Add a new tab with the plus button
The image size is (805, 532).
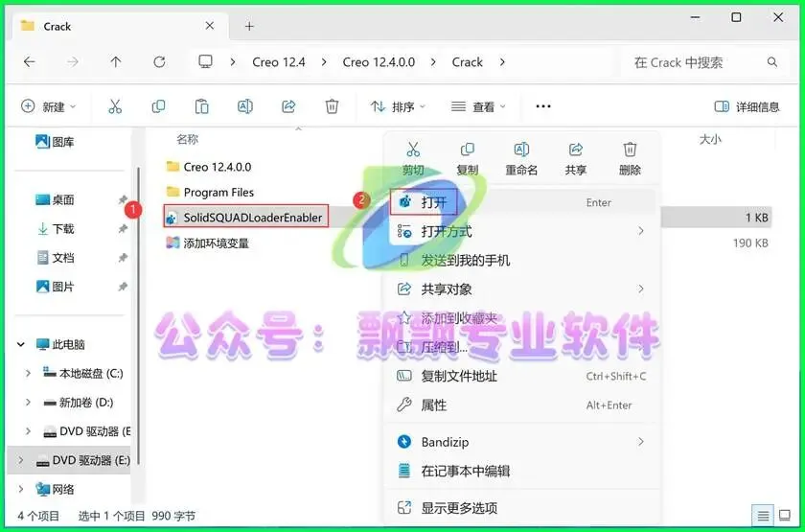coord(249,26)
